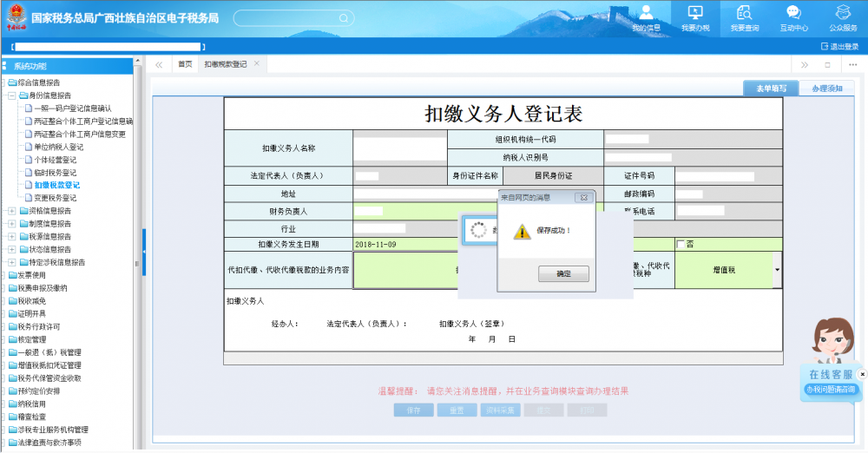
Task: Open 我的信息 profile icon
Action: [645, 12]
